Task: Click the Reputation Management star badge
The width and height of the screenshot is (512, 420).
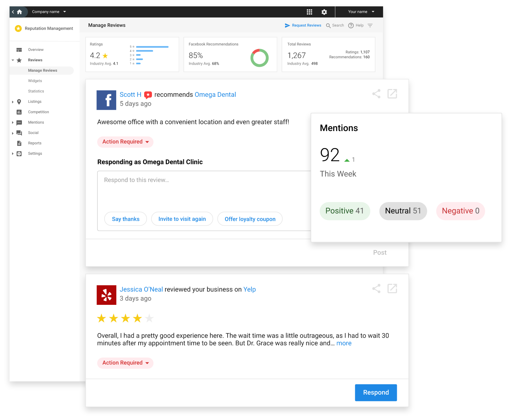Action: point(18,28)
